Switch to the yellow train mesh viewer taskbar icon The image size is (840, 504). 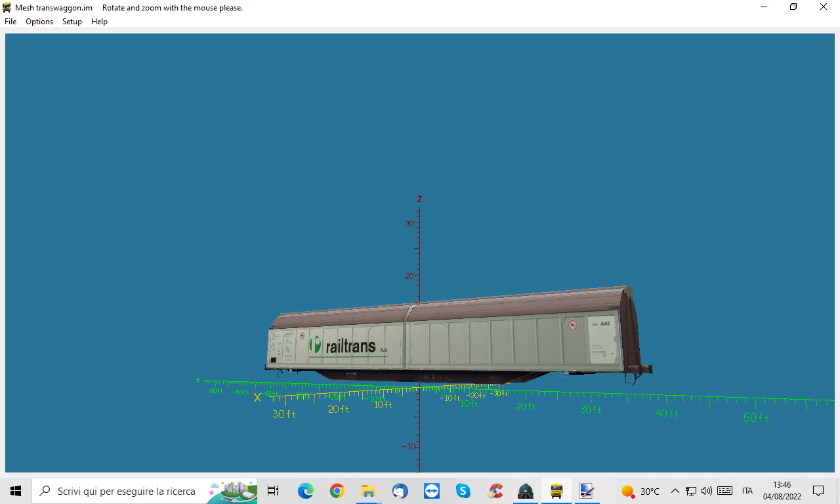556,491
